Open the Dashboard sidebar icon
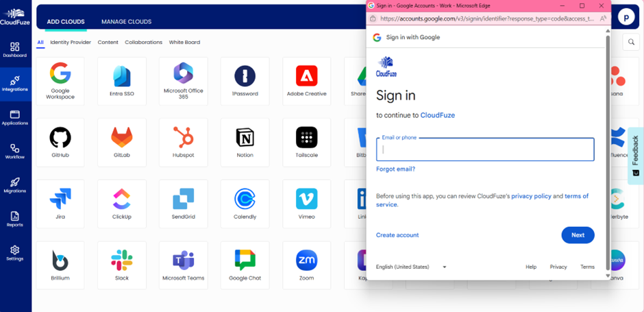 point(15,50)
